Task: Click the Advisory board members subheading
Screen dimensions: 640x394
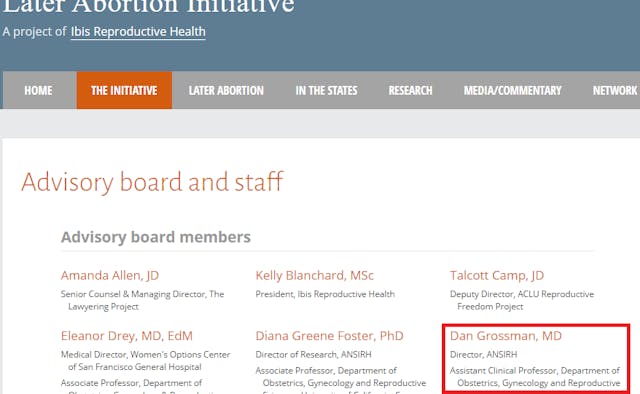Action: pos(156,237)
